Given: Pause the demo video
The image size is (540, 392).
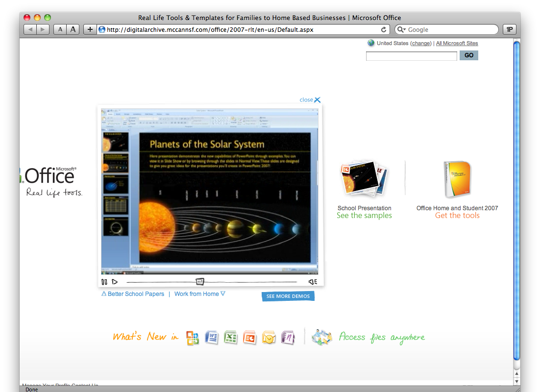Looking at the screenshot, I should pyautogui.click(x=104, y=282).
